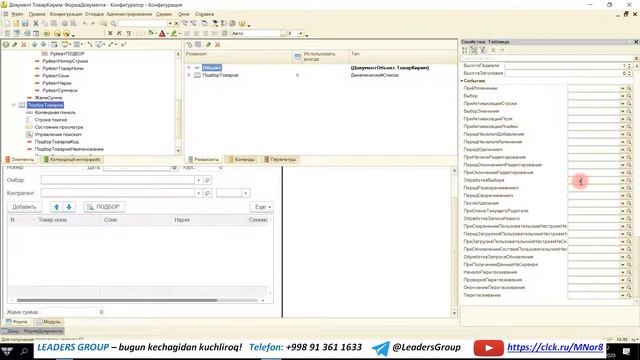Click horizontal scrollbar of the form table
640x360 pixels.
click(x=117, y=300)
